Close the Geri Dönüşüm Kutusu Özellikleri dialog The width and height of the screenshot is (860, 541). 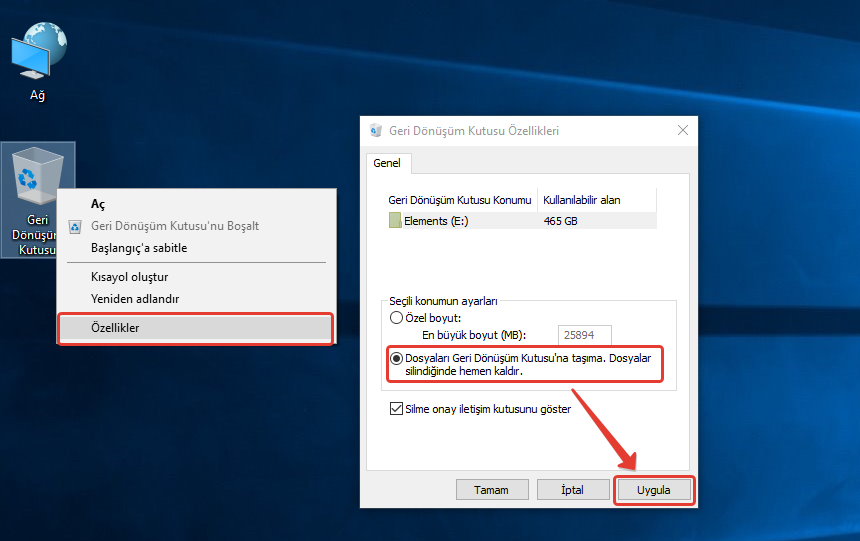tap(682, 131)
